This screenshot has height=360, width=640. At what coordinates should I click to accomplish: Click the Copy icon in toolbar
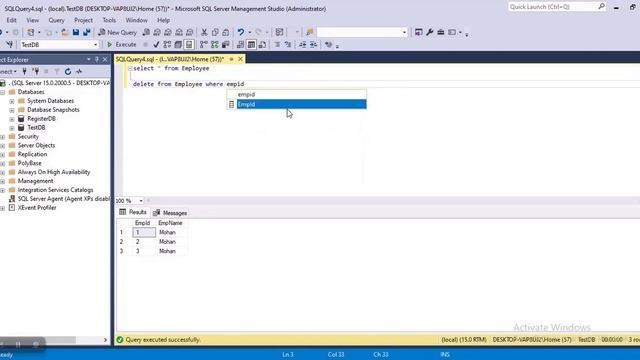click(x=215, y=32)
